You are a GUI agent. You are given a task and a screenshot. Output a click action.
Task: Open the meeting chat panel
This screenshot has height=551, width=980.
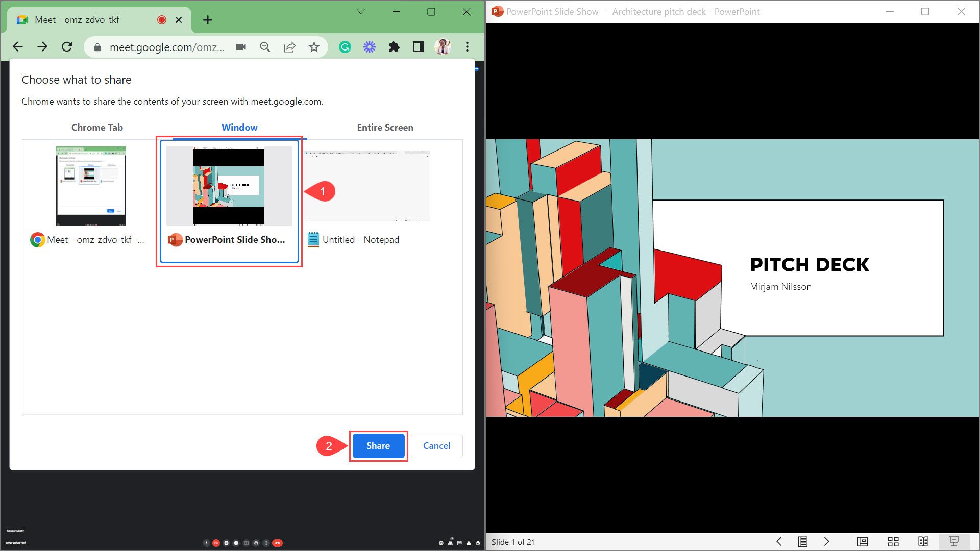tap(459, 542)
